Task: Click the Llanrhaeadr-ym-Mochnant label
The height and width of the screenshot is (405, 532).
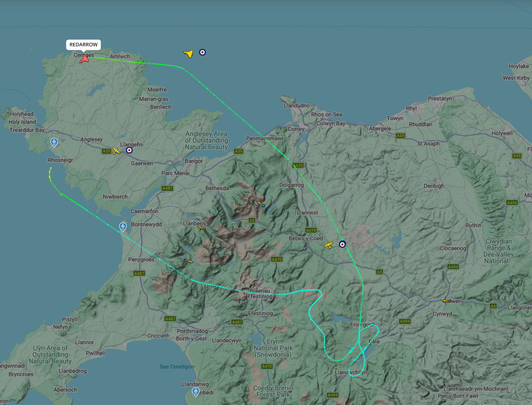Action: (x=475, y=389)
